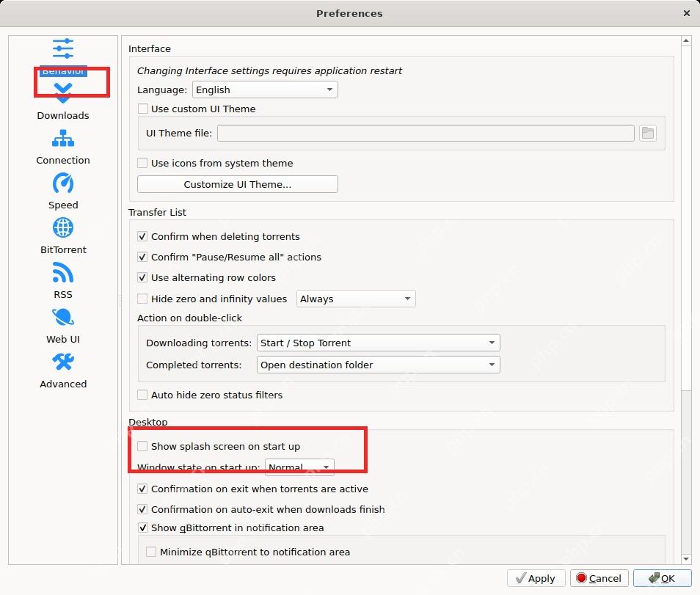Select the Speed label in sidebar
Screen dimensions: 700x595
pyautogui.click(x=63, y=205)
